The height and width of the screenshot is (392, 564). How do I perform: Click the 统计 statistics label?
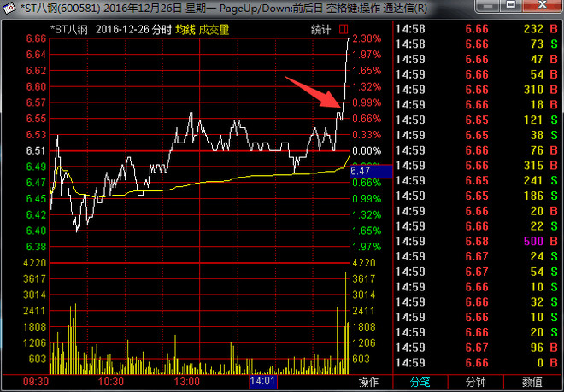320,30
